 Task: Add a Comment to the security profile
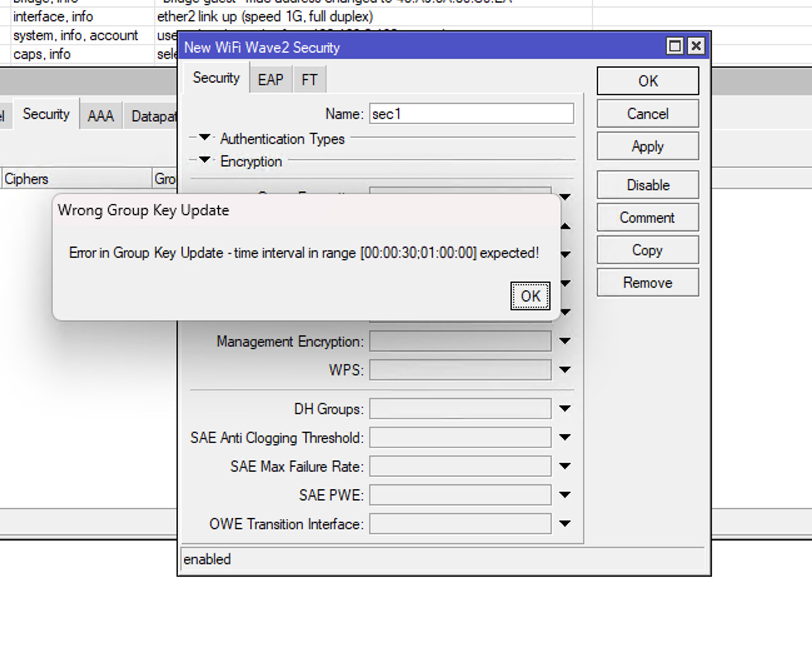647,218
